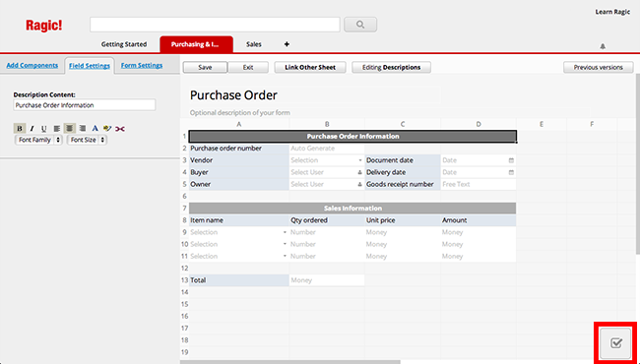Click the Exit button

pyautogui.click(x=248, y=67)
